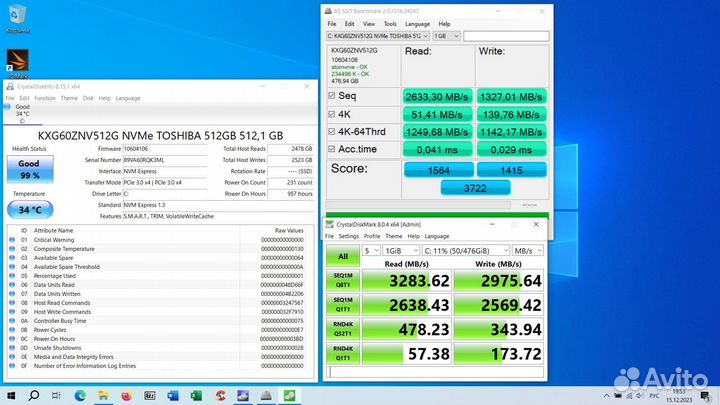Switch to AS SSD Benchmark taskbar icon
Viewport: 720px width, 405px height.
(266, 395)
